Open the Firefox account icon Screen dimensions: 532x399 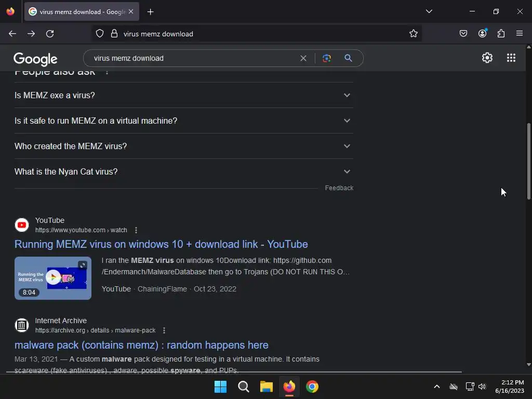click(483, 33)
